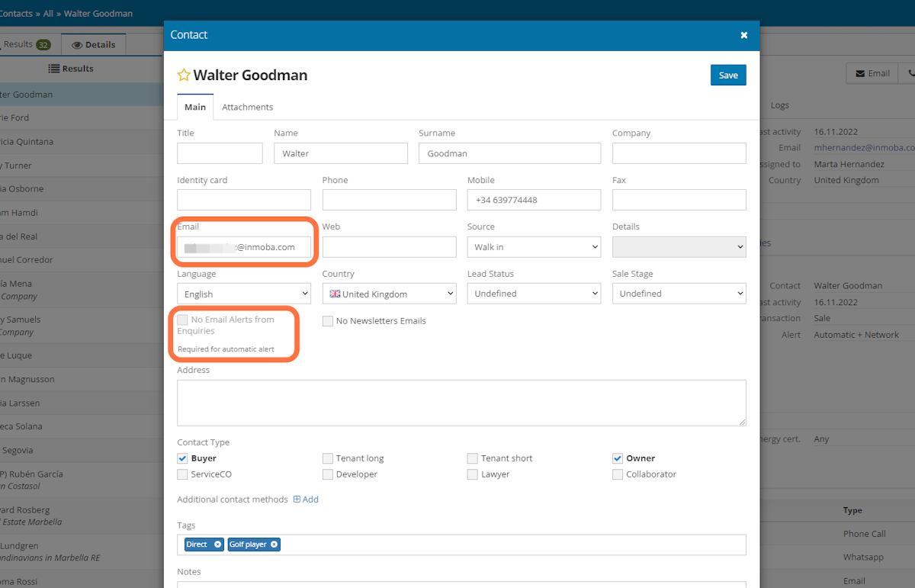Remove the Golf player tag icon

(x=274, y=544)
